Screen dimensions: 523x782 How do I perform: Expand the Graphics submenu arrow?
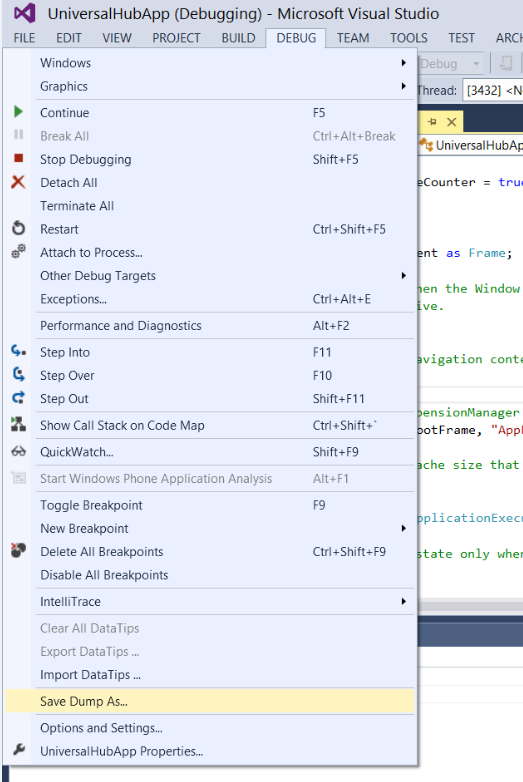(403, 86)
